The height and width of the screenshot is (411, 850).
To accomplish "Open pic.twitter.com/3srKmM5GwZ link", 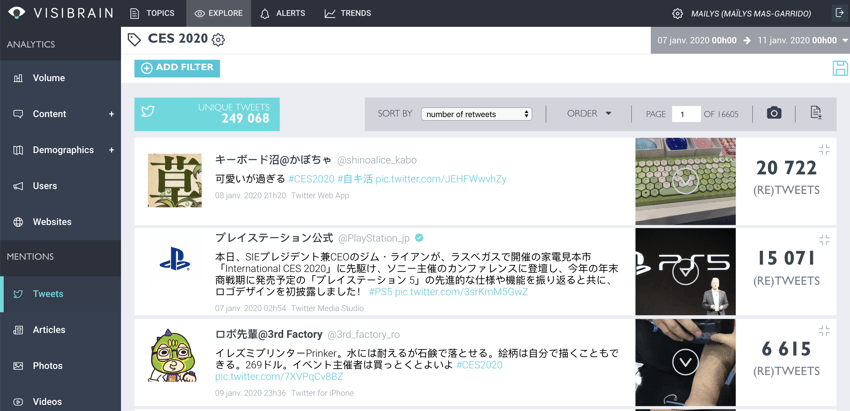I will (x=461, y=292).
